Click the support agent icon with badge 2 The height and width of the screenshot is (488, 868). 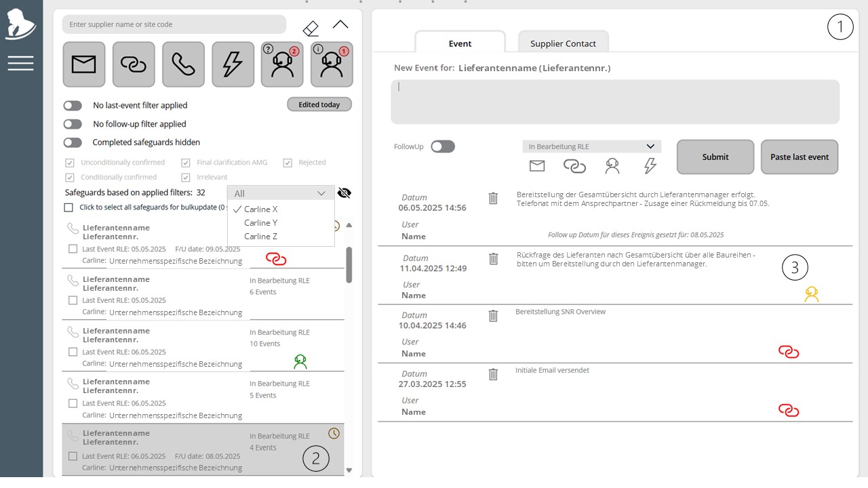282,64
